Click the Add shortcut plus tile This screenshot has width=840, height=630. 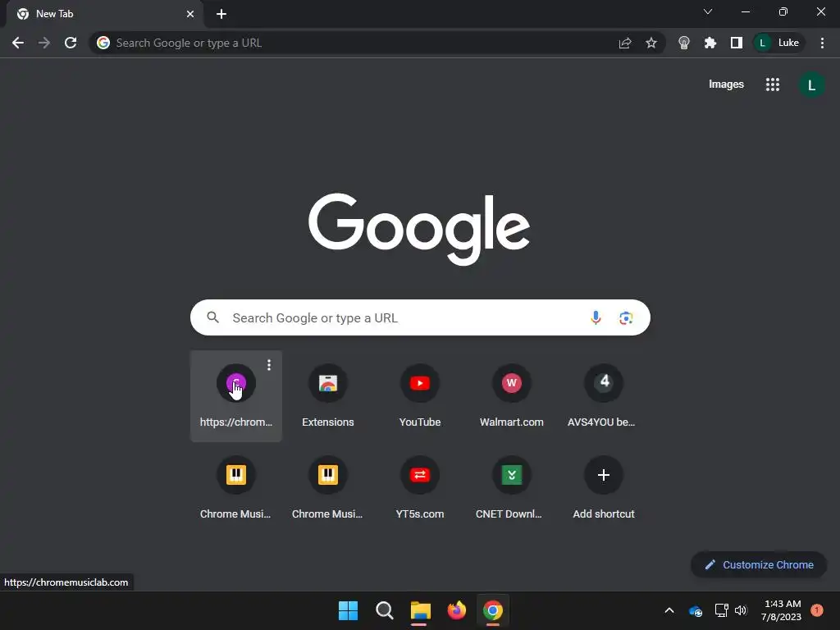(x=603, y=488)
